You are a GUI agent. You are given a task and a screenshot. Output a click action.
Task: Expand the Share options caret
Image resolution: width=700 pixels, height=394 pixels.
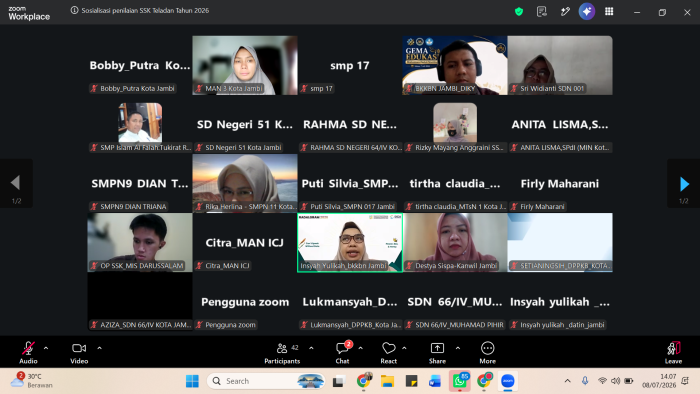[458, 348]
